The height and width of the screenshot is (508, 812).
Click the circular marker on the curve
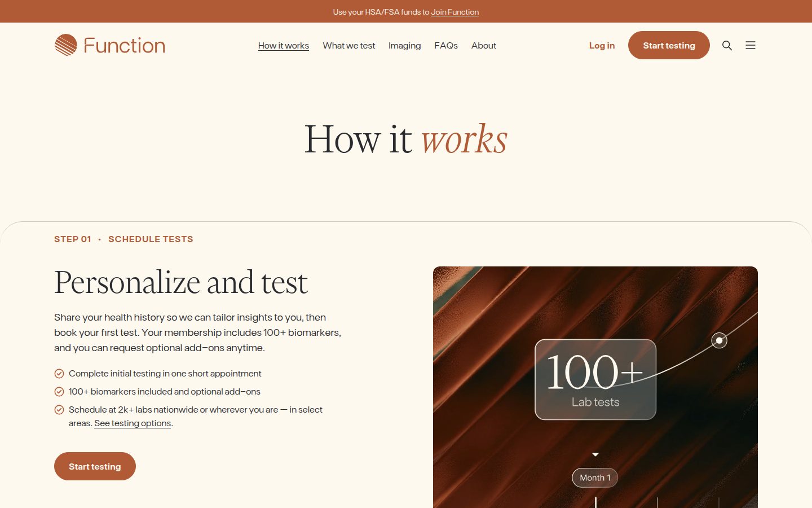(719, 340)
